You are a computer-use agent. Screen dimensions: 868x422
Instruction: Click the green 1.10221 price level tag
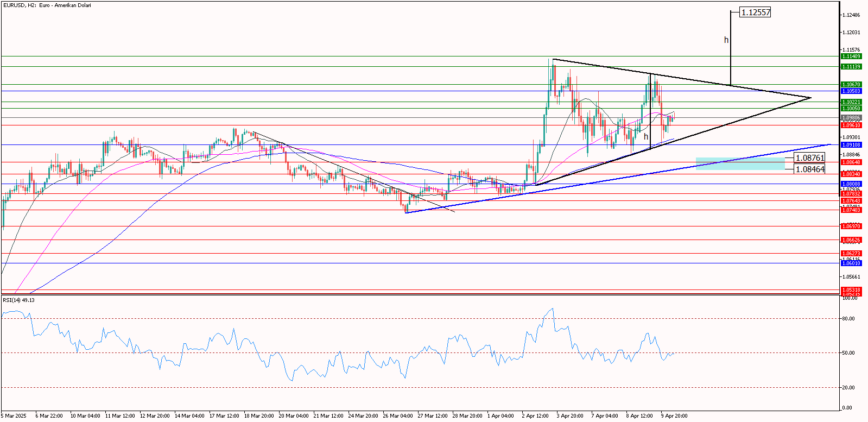point(851,102)
